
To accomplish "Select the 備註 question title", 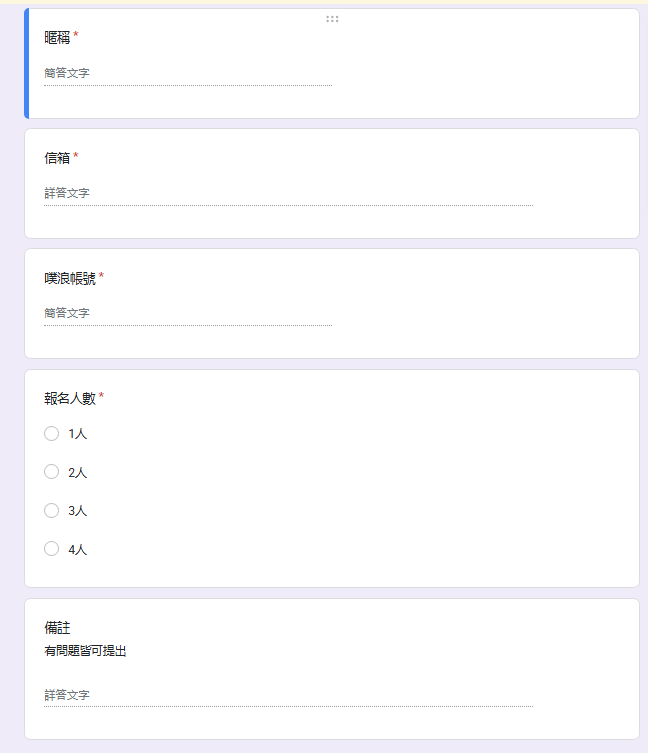I will click(x=57, y=628).
